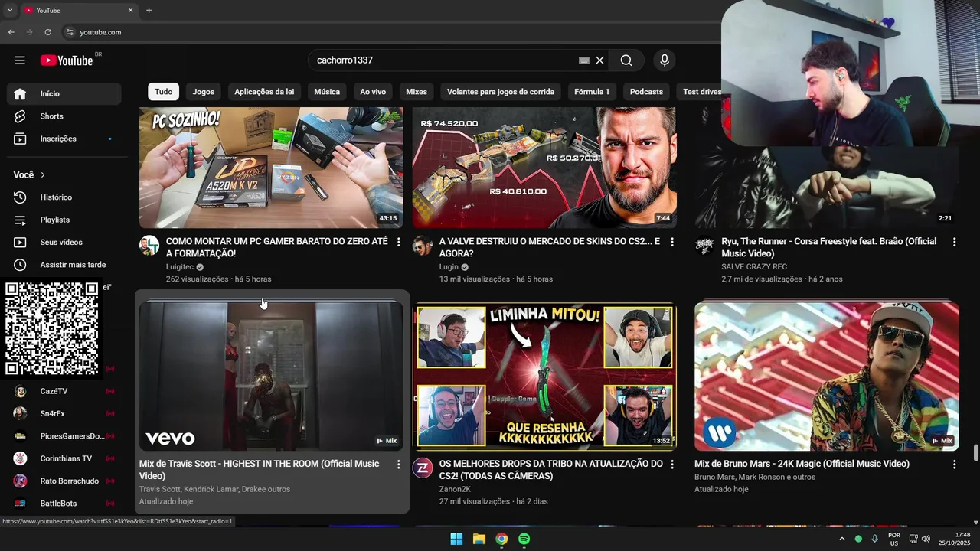Open Travis Scott mix thumbnail
The width and height of the screenshot is (980, 551).
(x=271, y=377)
